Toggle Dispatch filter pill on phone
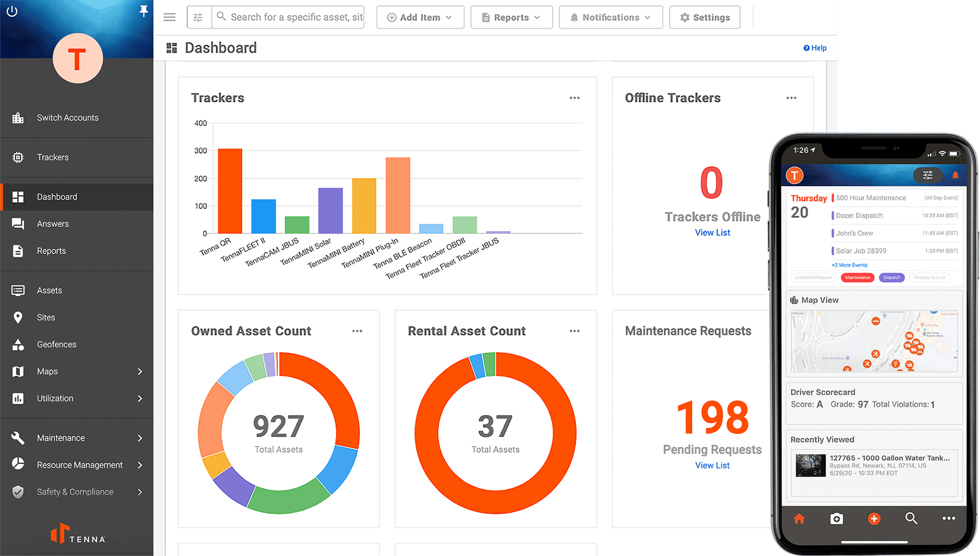This screenshot has width=980, height=556. tap(892, 278)
